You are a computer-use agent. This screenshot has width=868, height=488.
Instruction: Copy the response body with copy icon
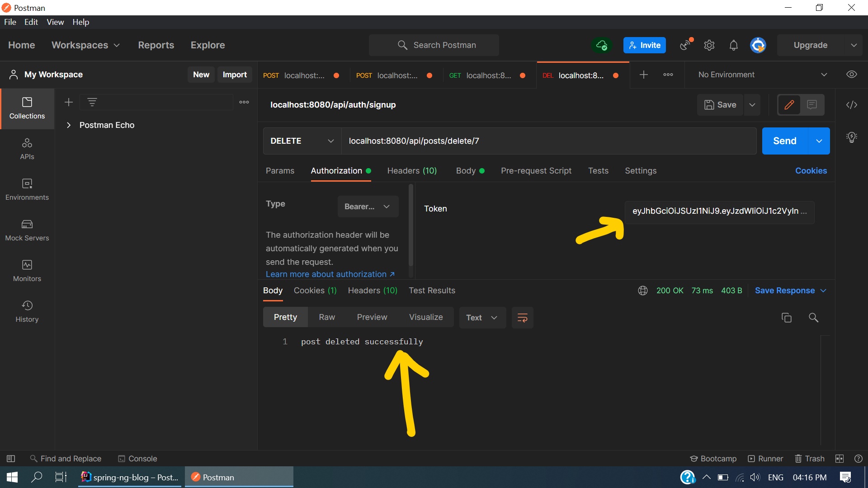(787, 318)
